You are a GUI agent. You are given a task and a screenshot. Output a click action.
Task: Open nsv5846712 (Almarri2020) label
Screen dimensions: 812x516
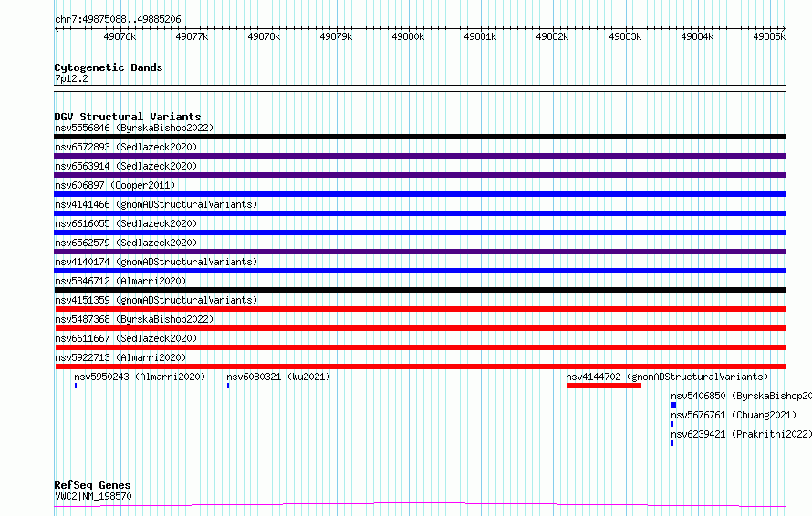(120, 281)
